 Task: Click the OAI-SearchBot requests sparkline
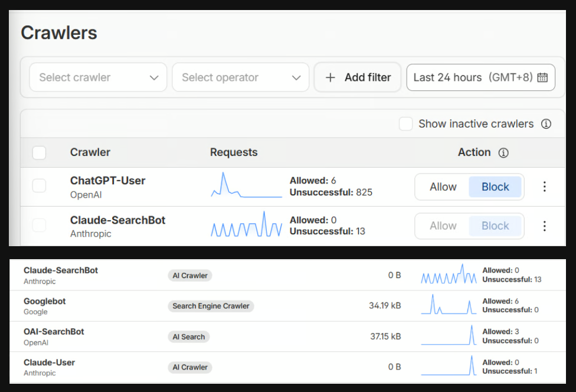(449, 335)
